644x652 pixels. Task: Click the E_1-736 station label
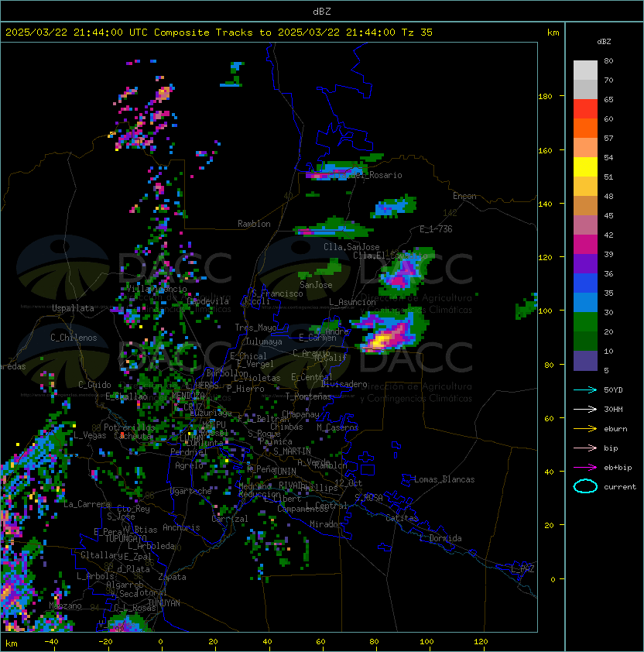tap(436, 229)
